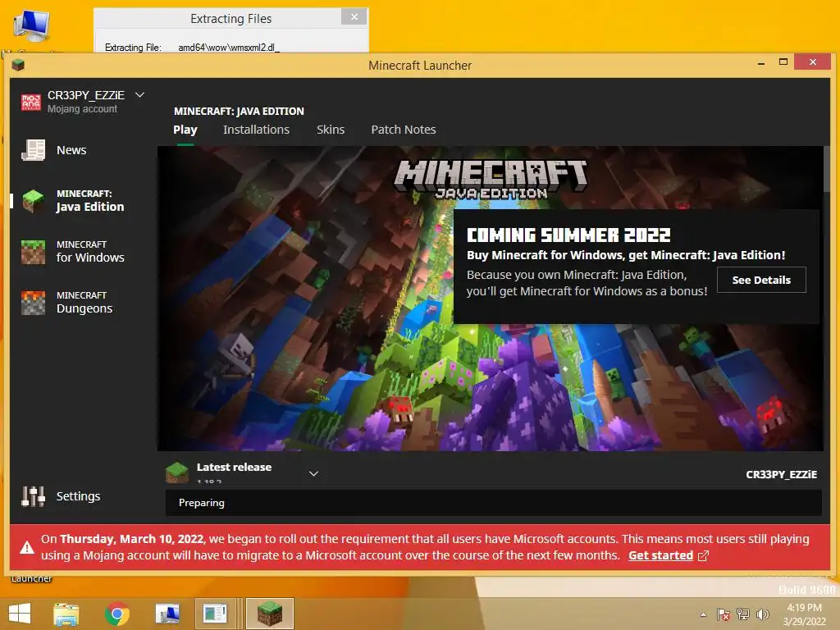This screenshot has height=630, width=840.
Task: Click the computer monitor taskbar icon
Action: point(167,614)
